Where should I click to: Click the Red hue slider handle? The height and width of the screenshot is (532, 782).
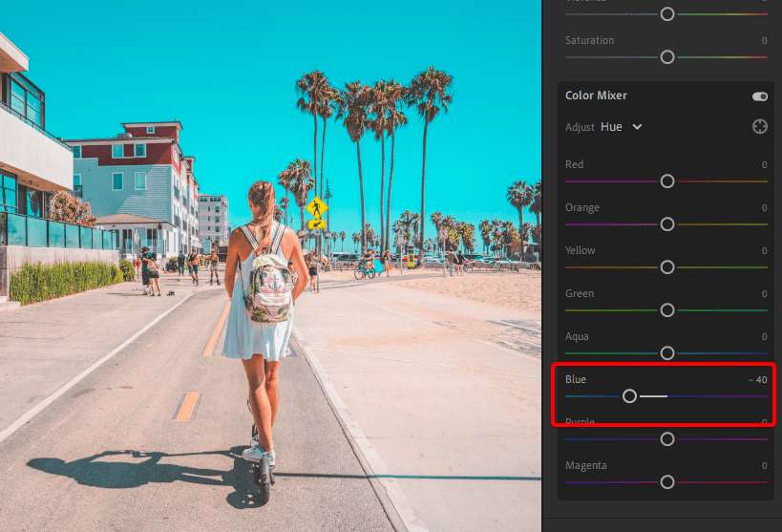click(x=667, y=181)
